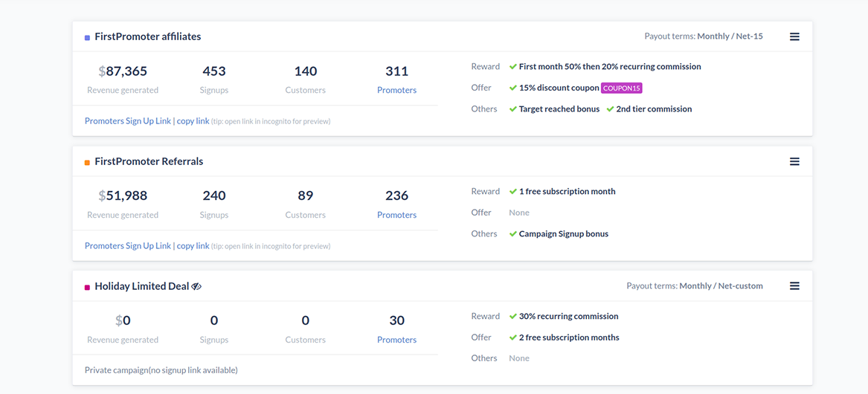Click Payout terms Monthly / Net-15 text
This screenshot has height=394, width=868.
tap(704, 36)
